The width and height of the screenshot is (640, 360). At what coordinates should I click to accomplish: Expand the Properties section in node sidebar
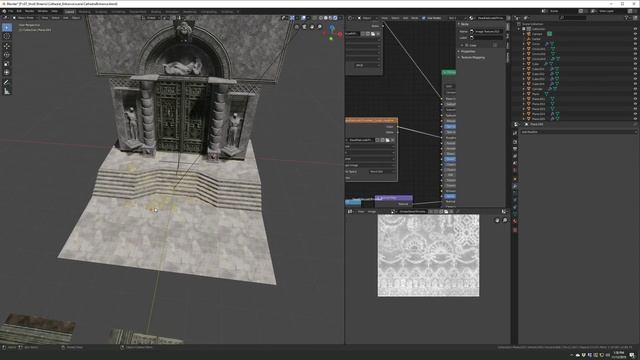click(x=468, y=51)
